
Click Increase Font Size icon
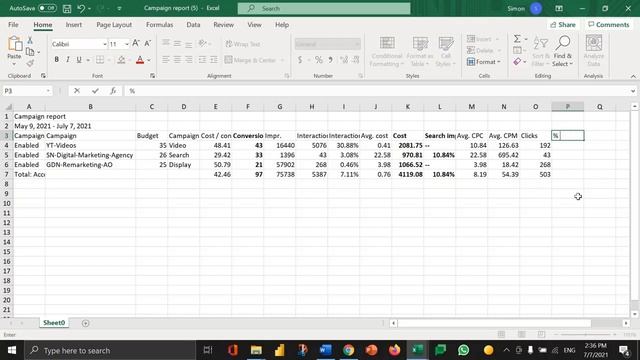(136, 43)
